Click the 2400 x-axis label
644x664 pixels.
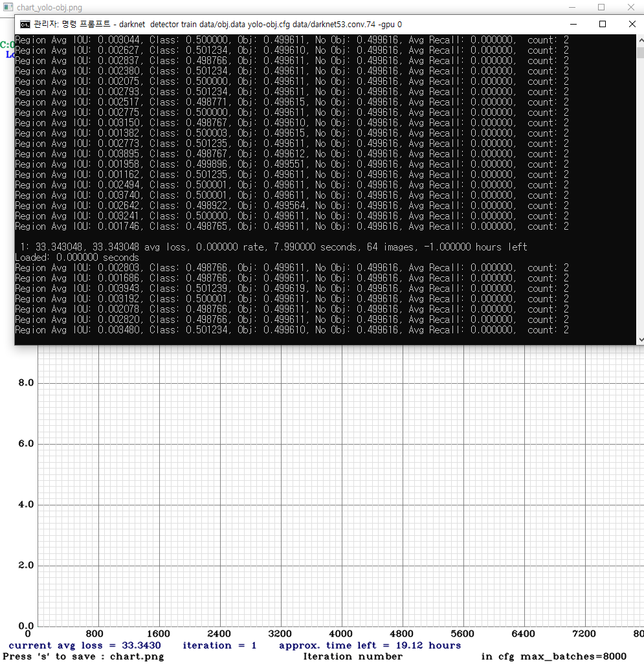click(x=219, y=634)
